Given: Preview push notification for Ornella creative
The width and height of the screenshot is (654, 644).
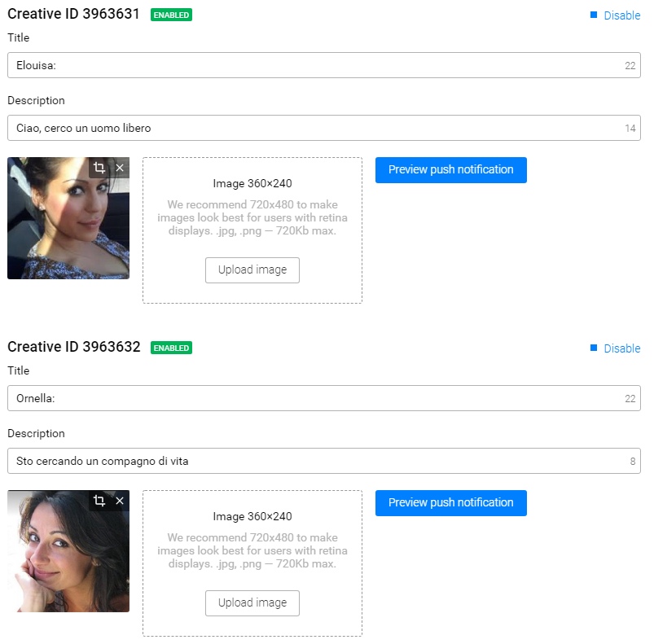Looking at the screenshot, I should click(451, 503).
